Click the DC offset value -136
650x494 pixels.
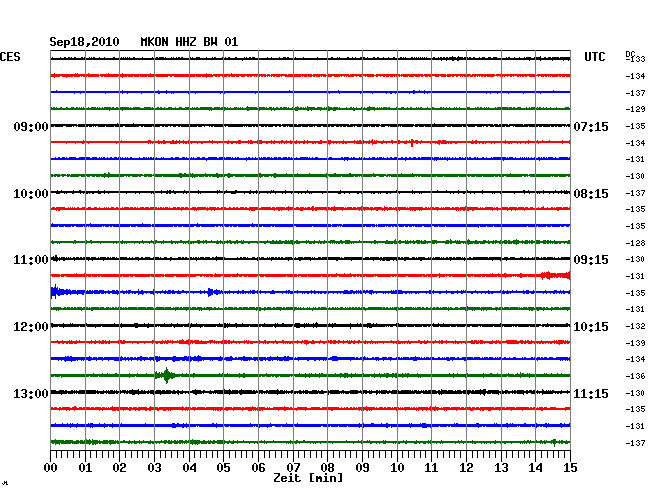pos(635,376)
